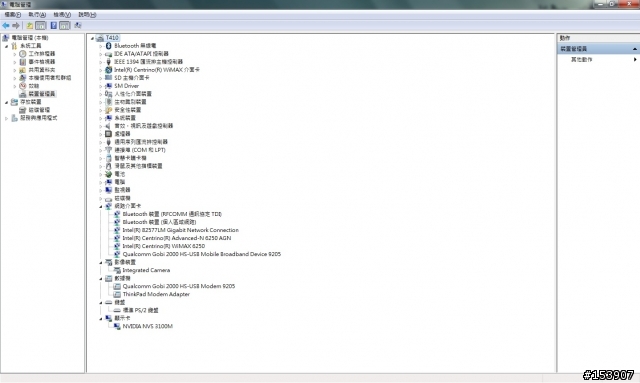Select Bluetooth 裝置 (RFCOMM 通訊協定 TDI)
Screen dimensions: 640x383
172,214
